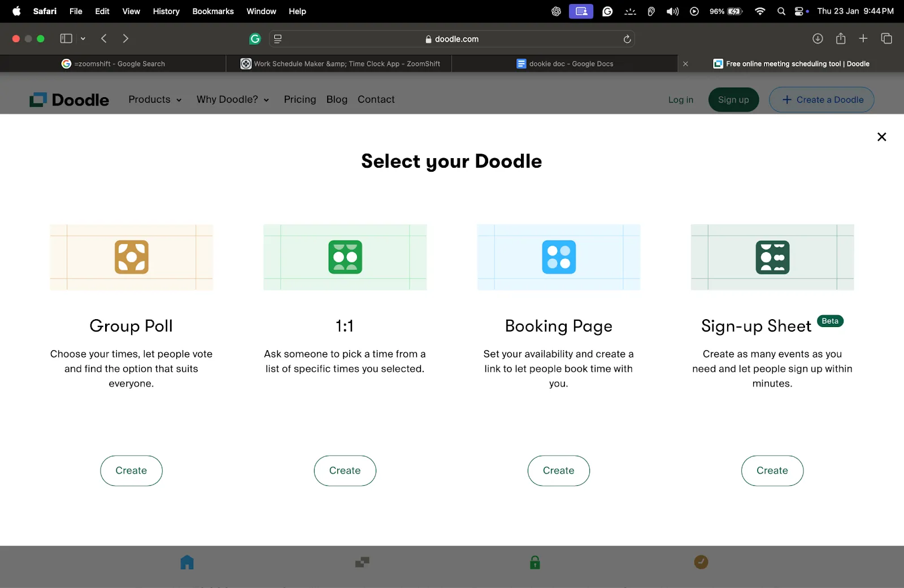Click the date and time in menu bar
This screenshot has width=904, height=588.
click(855, 11)
